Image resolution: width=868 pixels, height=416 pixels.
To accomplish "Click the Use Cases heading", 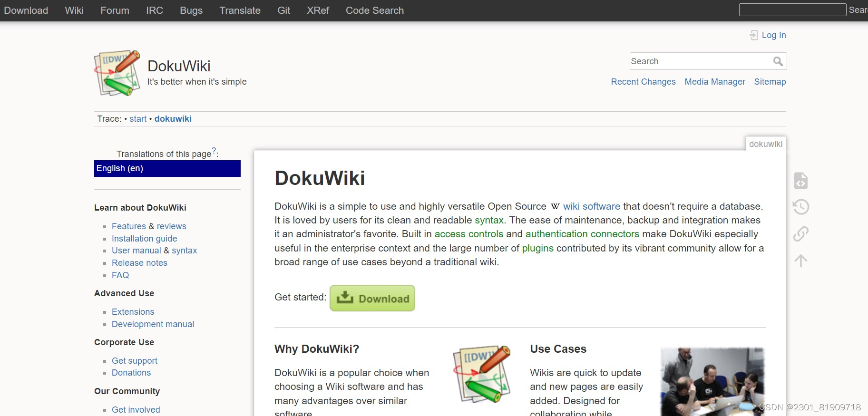I will coord(558,349).
